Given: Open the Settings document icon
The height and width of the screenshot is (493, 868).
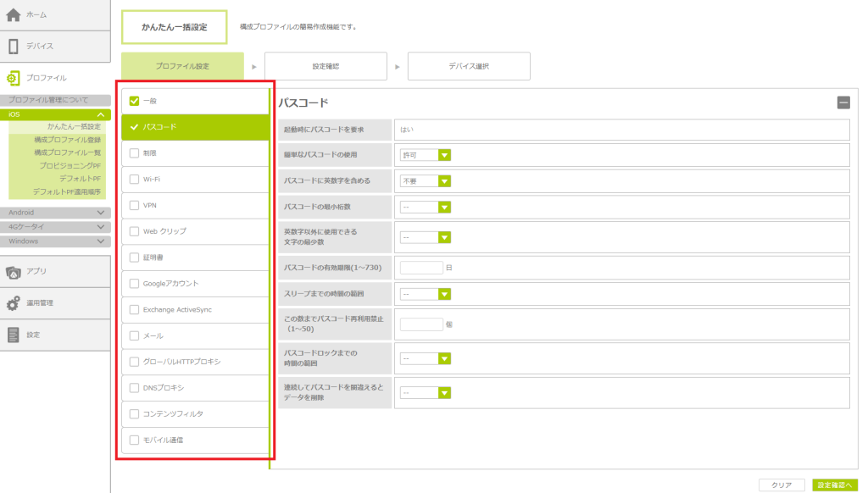Looking at the screenshot, I should coord(14,335).
